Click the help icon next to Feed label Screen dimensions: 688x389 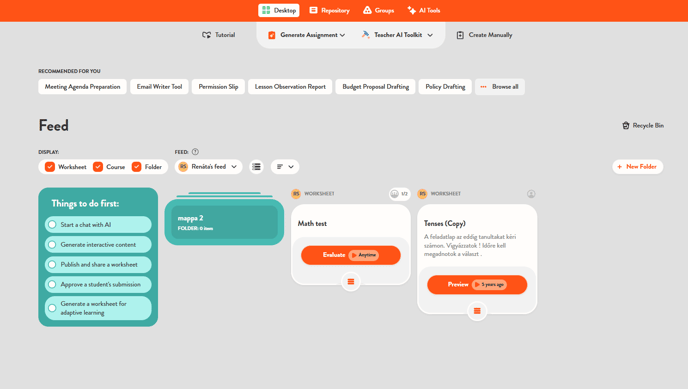(195, 152)
